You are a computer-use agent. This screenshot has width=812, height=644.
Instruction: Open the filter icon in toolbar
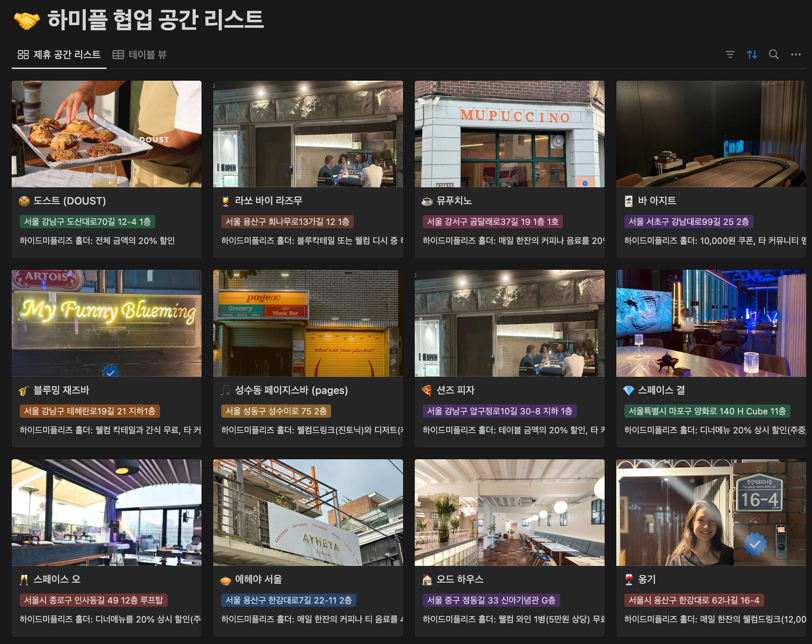pos(730,55)
